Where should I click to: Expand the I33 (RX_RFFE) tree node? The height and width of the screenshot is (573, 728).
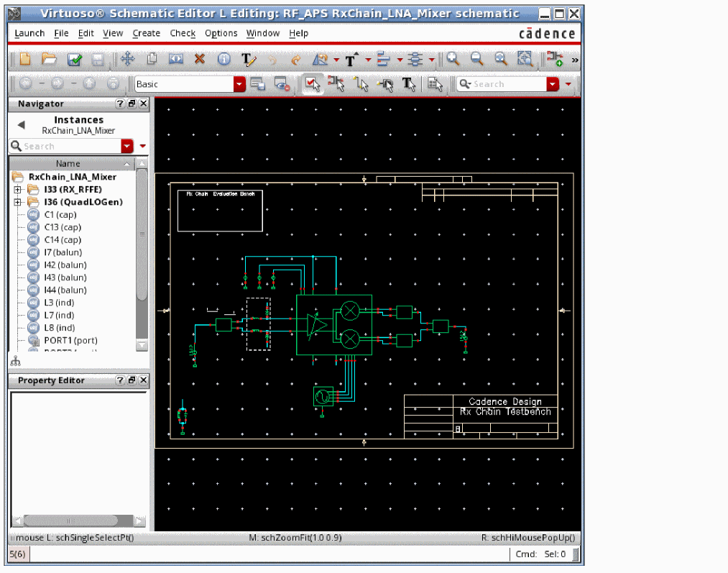pyautogui.click(x=18, y=190)
